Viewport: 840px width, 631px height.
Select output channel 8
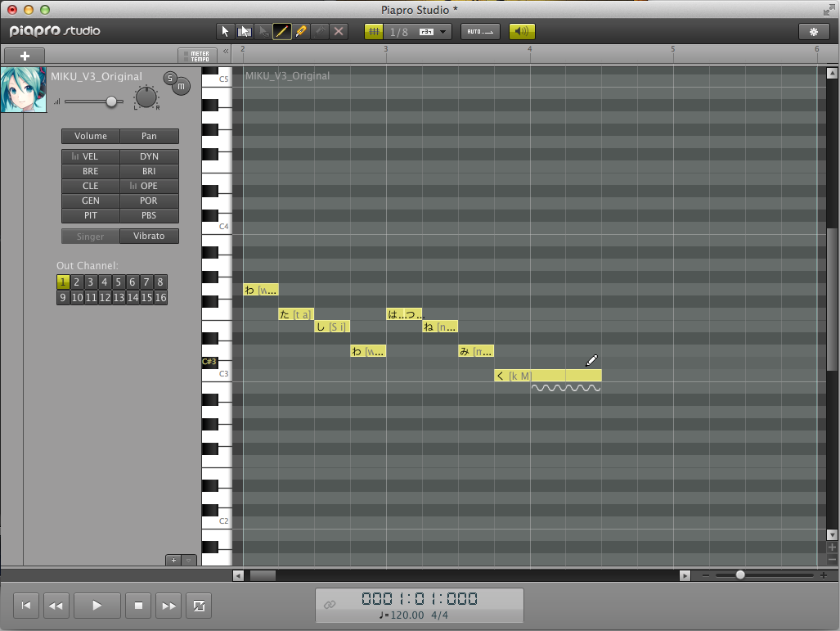coord(160,282)
